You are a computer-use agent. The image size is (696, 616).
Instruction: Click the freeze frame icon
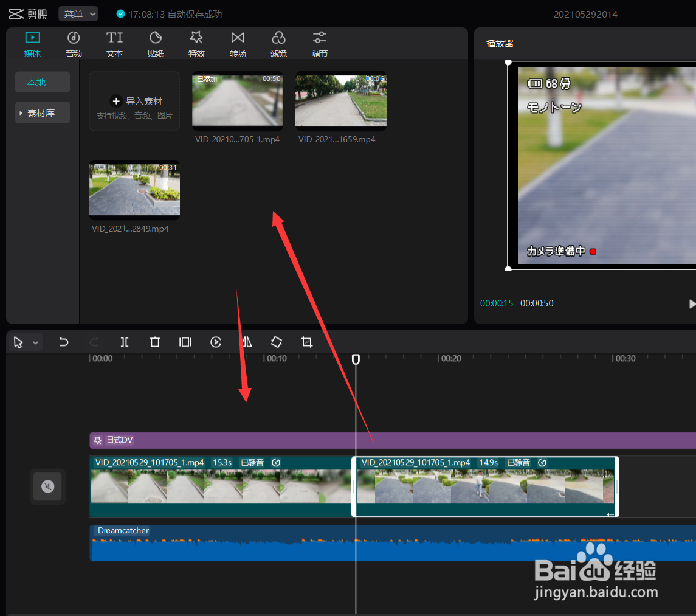[x=185, y=342]
